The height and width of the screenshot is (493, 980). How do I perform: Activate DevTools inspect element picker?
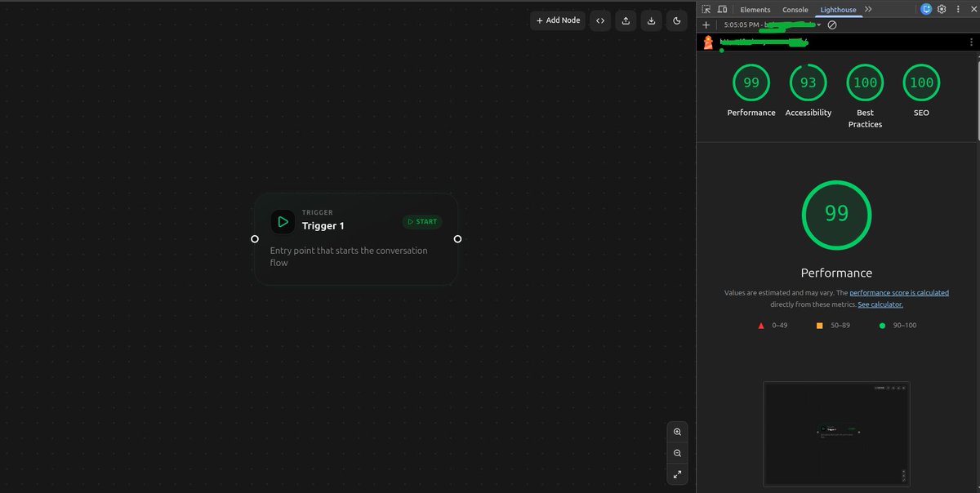pyautogui.click(x=706, y=10)
